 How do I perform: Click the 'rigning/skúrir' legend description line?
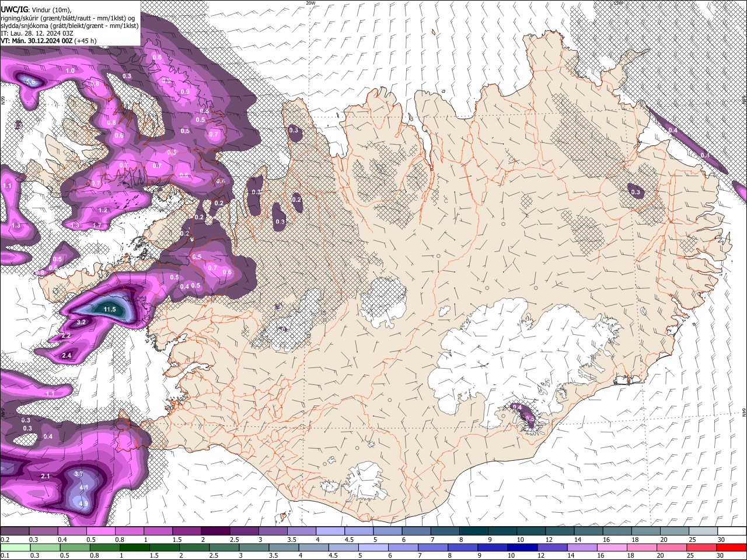tap(68, 18)
